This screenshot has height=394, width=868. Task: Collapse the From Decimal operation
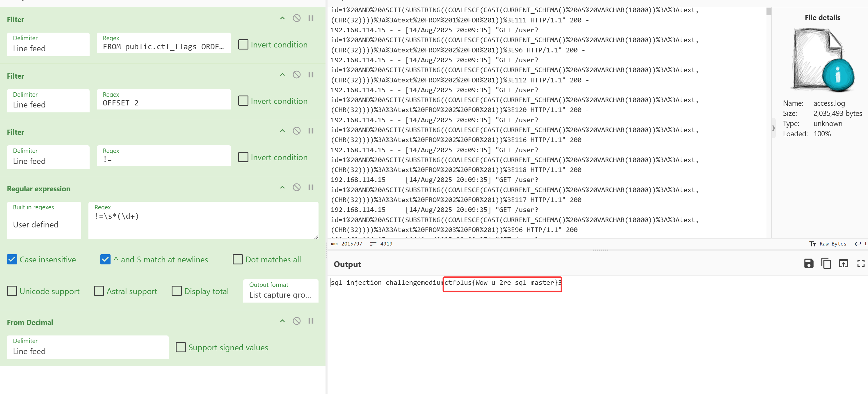pyautogui.click(x=282, y=321)
